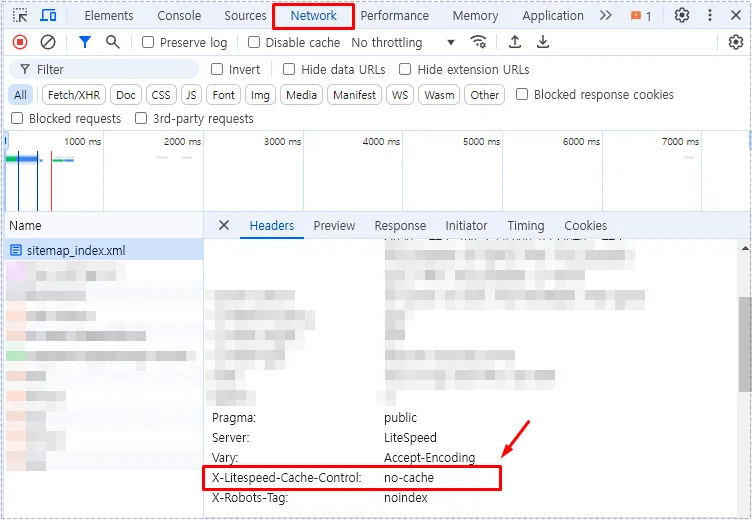Import HAR file upload icon
The image size is (752, 520).
515,42
